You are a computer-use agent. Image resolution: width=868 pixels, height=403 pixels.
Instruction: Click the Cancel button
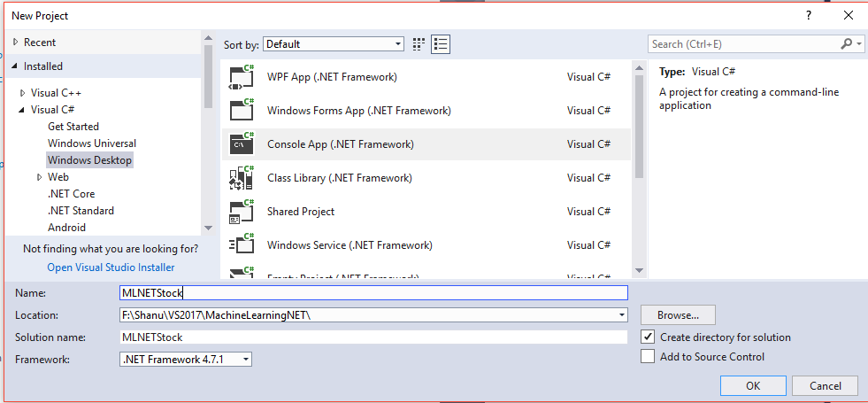coord(825,386)
